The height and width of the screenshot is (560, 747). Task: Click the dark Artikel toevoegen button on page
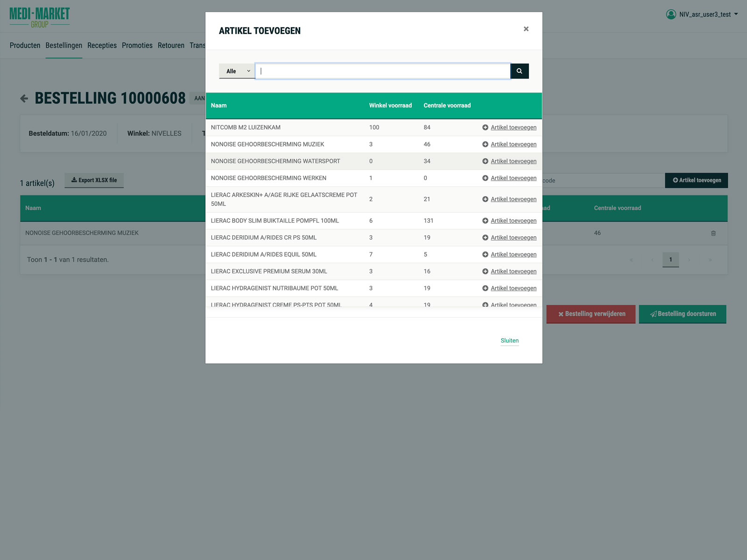pyautogui.click(x=696, y=180)
